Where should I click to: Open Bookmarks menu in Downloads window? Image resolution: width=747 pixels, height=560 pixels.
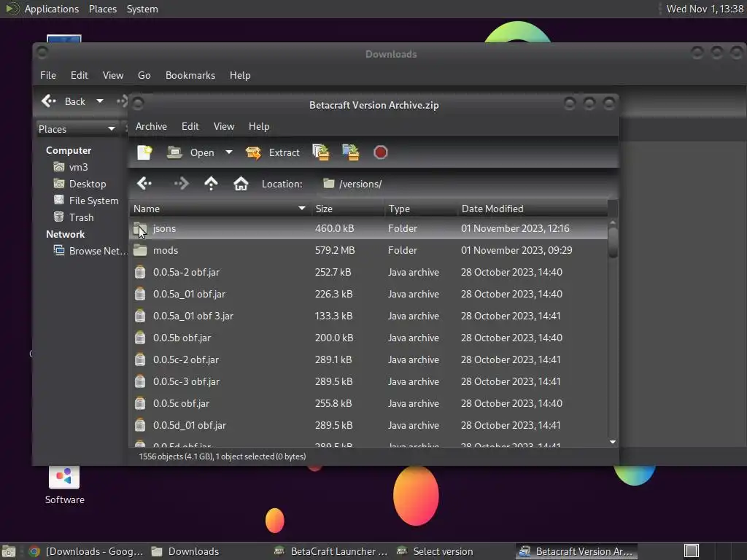190,75
